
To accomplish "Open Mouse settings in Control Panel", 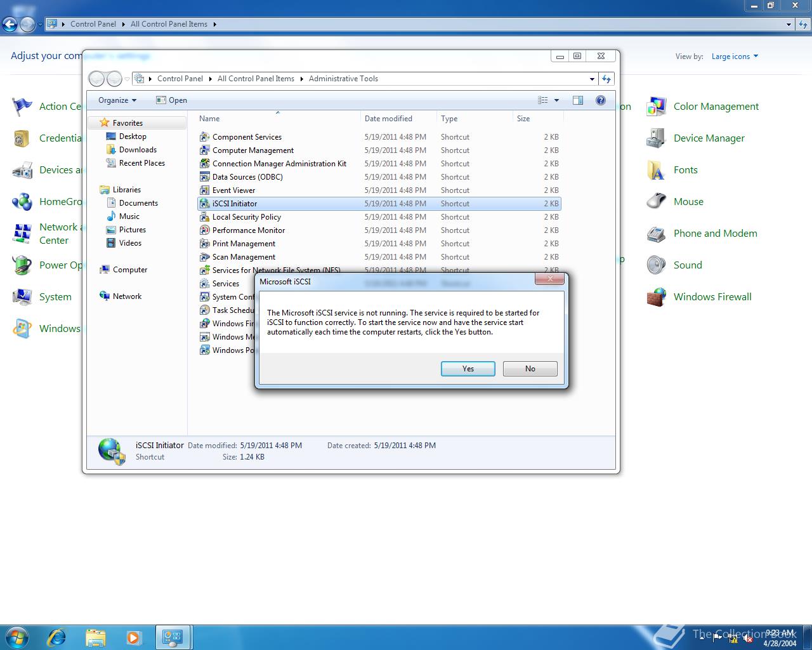I will pyautogui.click(x=675, y=202).
